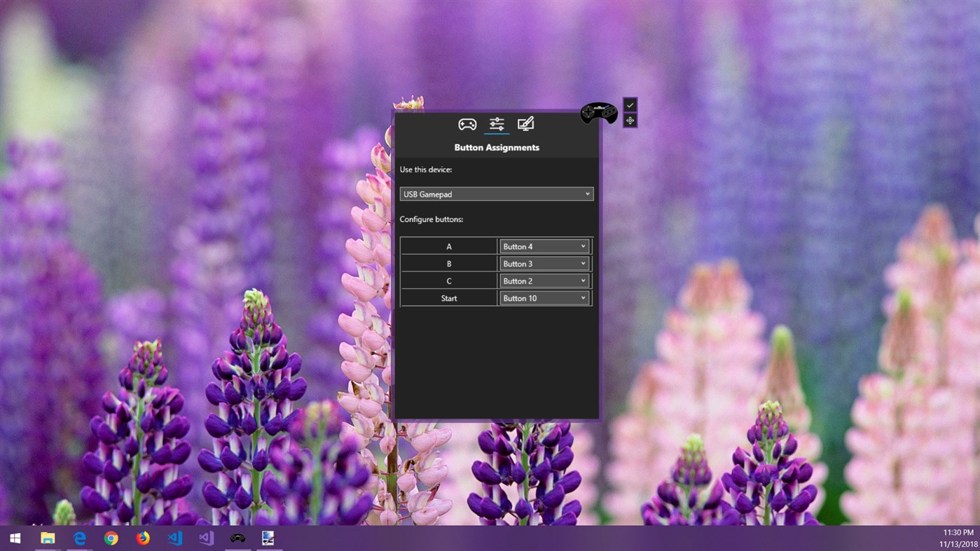Launch the gamepad app from the taskbar
The height and width of the screenshot is (551, 980).
(x=237, y=538)
